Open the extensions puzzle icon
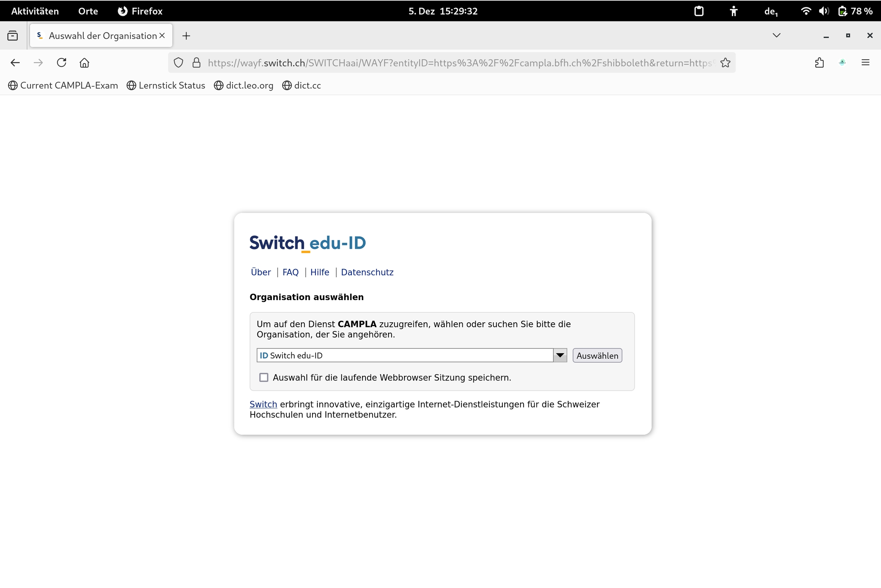Viewport: 881px width, 588px height. pyautogui.click(x=819, y=63)
